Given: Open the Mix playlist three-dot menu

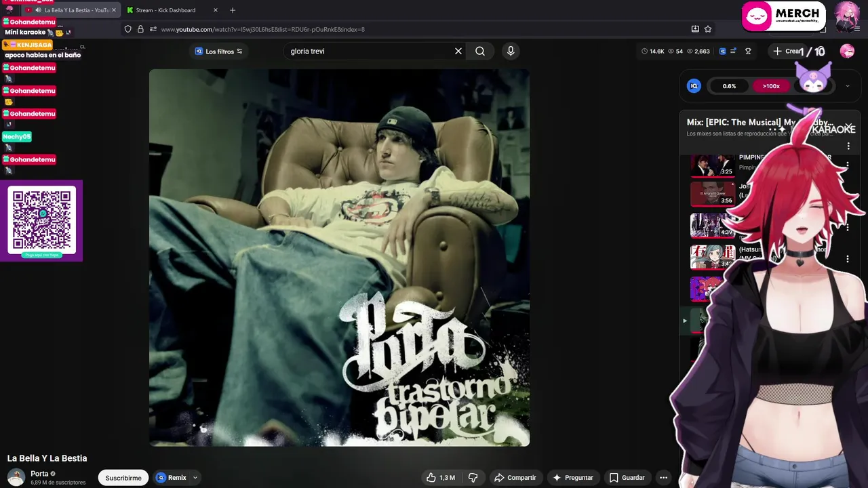Looking at the screenshot, I should pos(848,146).
